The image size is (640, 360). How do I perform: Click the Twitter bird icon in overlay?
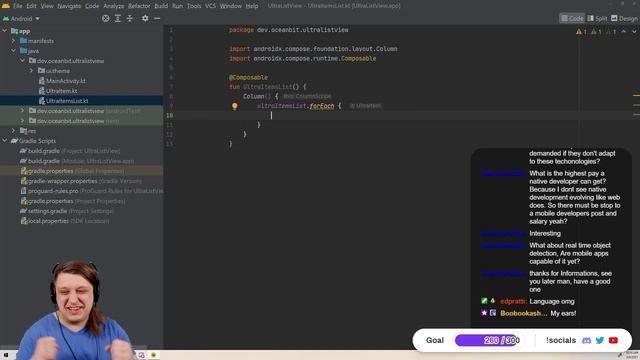pyautogui.click(x=600, y=340)
